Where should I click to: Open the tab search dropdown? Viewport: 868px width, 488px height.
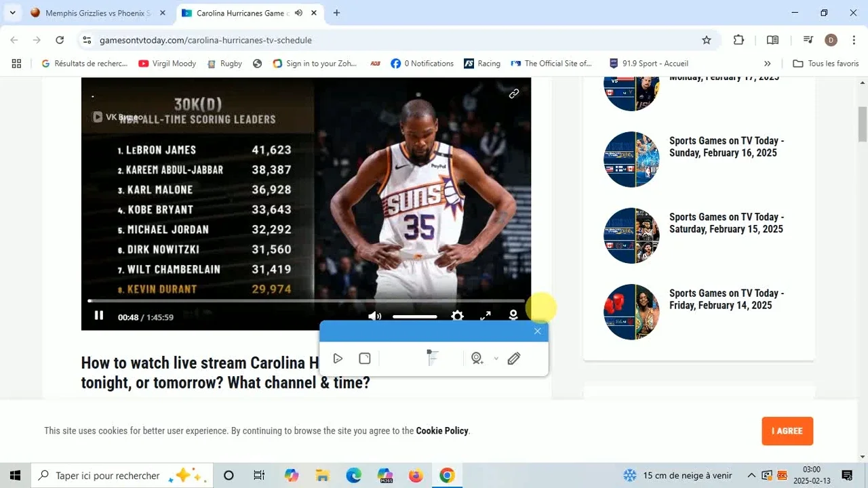pos(12,13)
